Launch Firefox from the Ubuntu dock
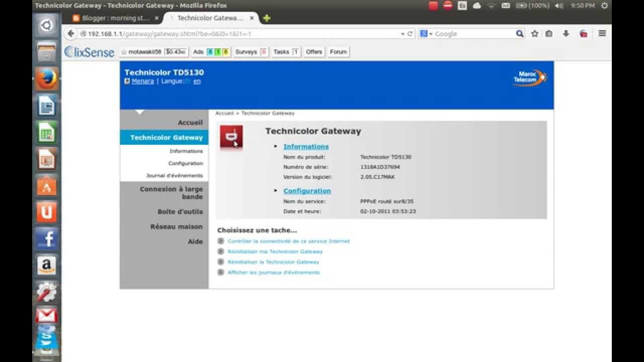The width and height of the screenshot is (644, 362). pos(47,79)
